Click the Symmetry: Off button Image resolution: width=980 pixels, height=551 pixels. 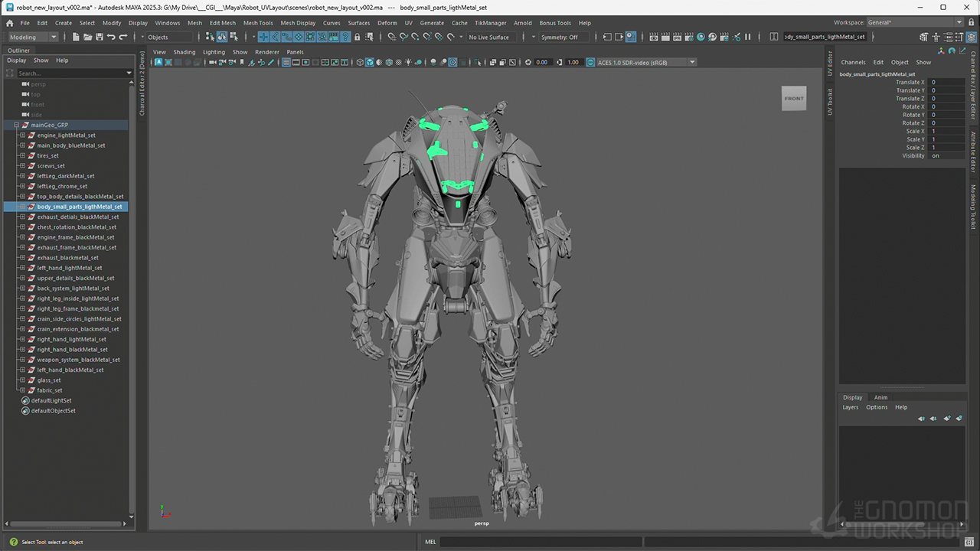559,37
